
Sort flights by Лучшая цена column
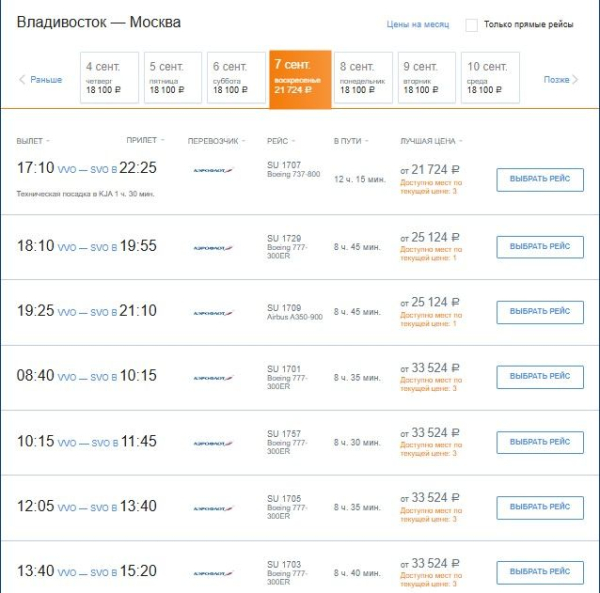click(430, 141)
